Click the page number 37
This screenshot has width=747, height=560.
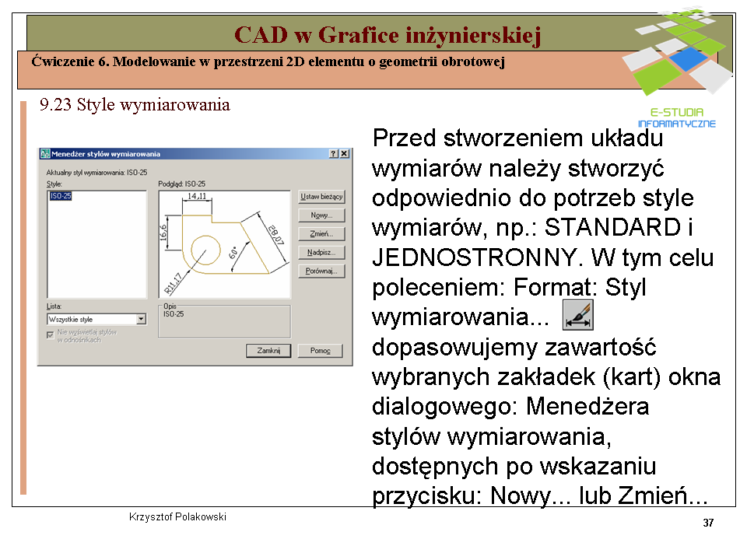pos(708,523)
